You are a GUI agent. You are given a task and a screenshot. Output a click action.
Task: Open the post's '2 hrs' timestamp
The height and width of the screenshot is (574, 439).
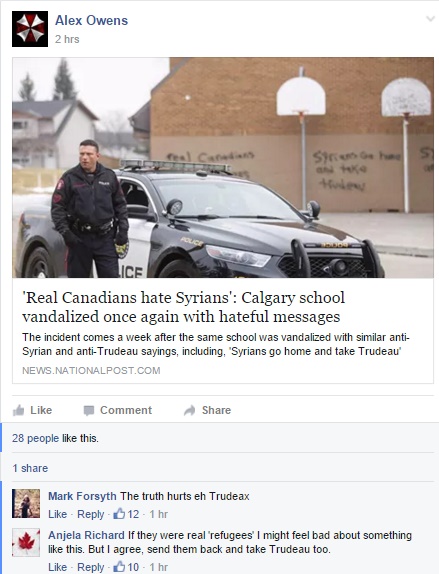tap(67, 39)
